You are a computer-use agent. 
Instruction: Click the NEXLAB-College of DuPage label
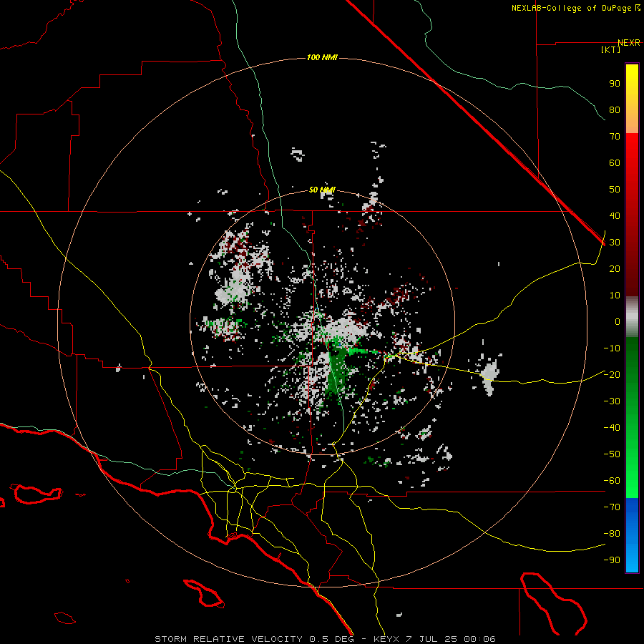(x=575, y=8)
